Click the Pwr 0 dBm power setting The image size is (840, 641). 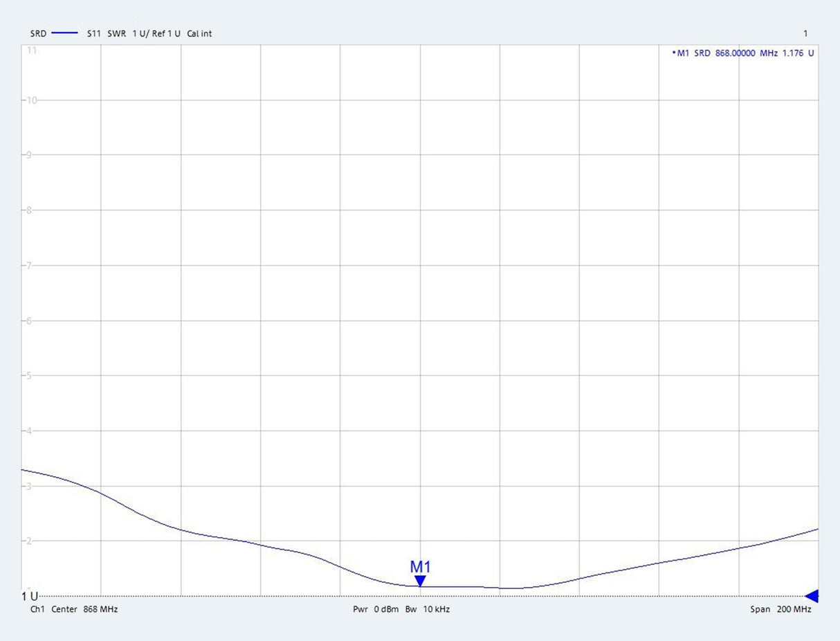click(x=376, y=609)
